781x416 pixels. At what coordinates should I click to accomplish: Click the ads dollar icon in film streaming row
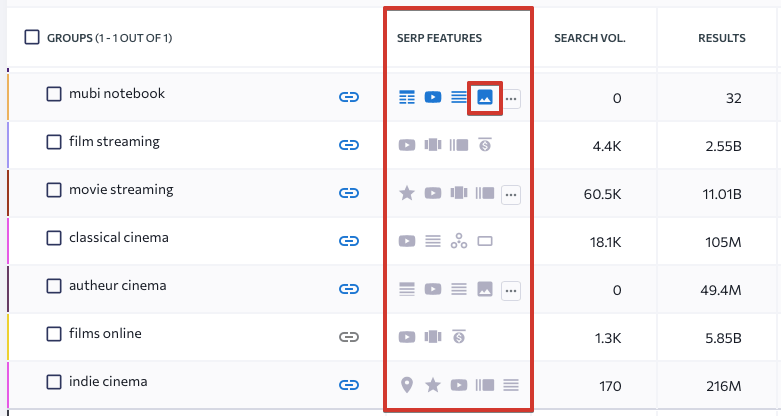click(485, 144)
